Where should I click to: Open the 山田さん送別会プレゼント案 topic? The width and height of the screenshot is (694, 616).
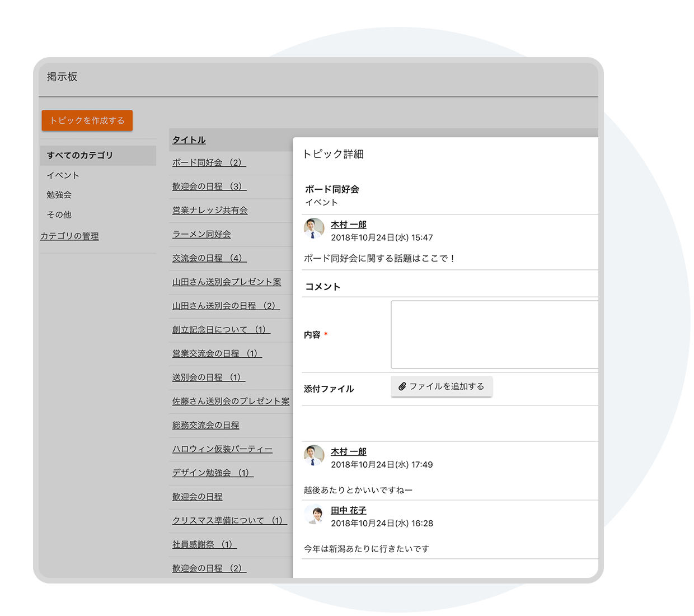[226, 282]
